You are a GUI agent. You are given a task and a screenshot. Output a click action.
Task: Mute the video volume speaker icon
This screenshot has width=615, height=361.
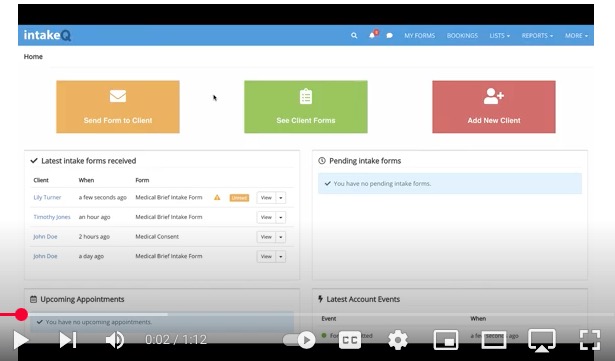click(115, 340)
